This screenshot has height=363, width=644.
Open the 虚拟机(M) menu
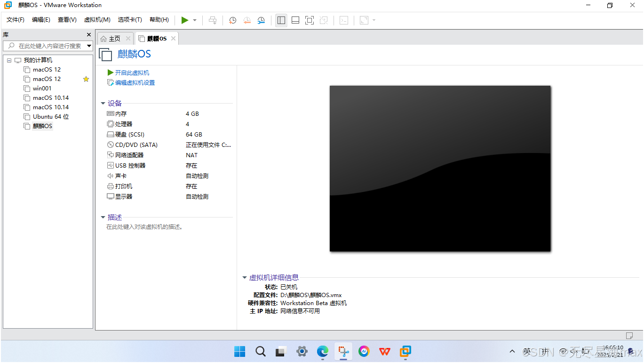pos(97,20)
